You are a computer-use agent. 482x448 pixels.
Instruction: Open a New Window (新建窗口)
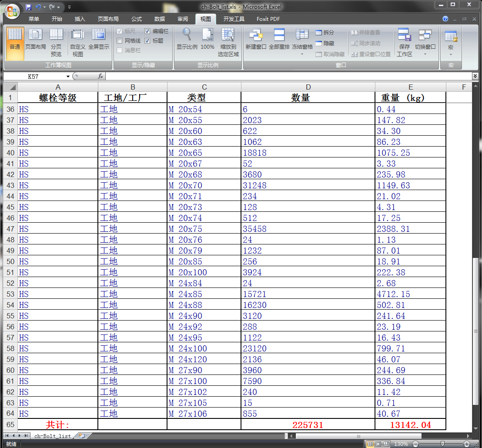[256, 39]
